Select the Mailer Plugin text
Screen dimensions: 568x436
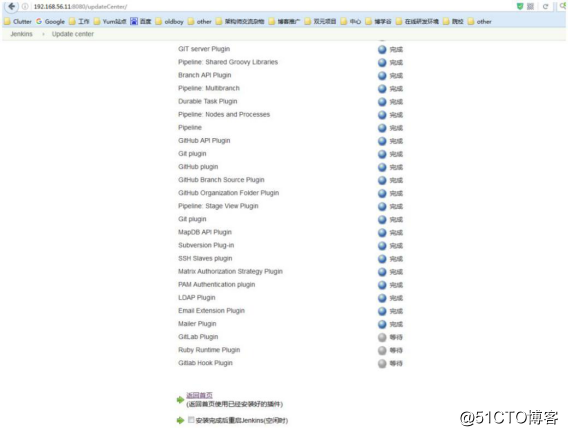pyautogui.click(x=197, y=324)
